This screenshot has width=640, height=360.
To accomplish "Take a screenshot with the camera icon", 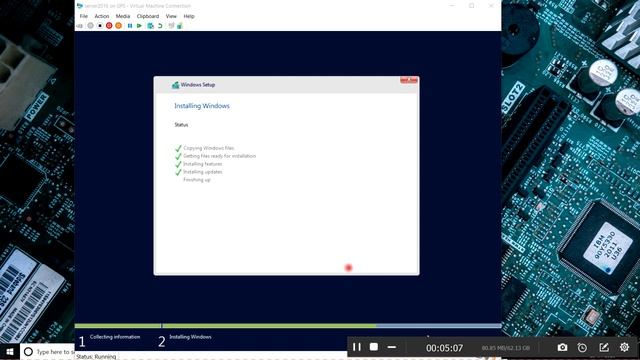I will (562, 347).
